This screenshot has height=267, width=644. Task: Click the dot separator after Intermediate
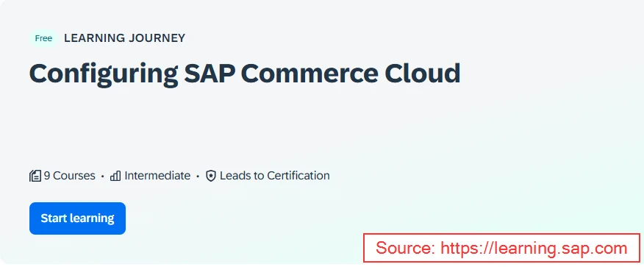198,177
